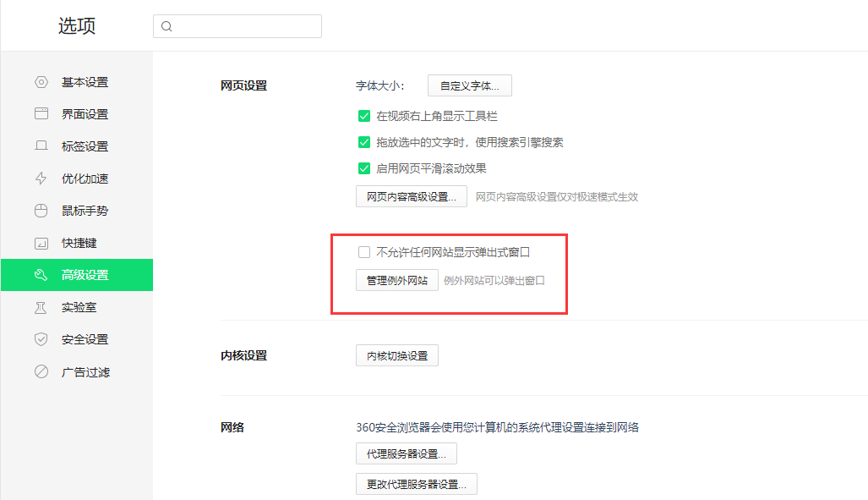Click the 安全设置 shield icon
The height and width of the screenshot is (500, 868).
[41, 339]
